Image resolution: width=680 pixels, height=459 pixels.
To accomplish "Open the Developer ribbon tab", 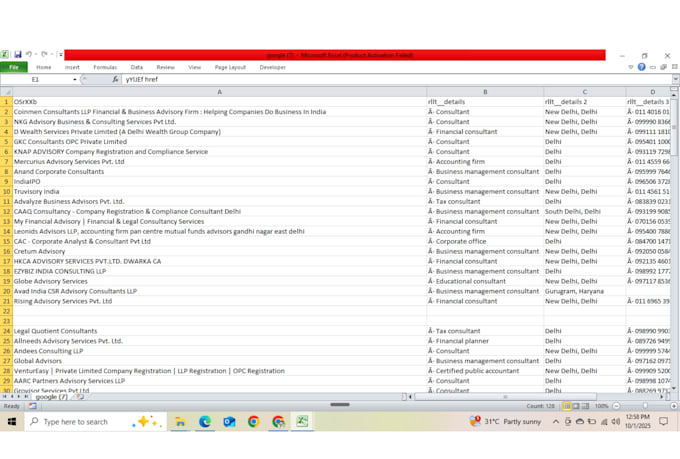I will click(x=273, y=67).
